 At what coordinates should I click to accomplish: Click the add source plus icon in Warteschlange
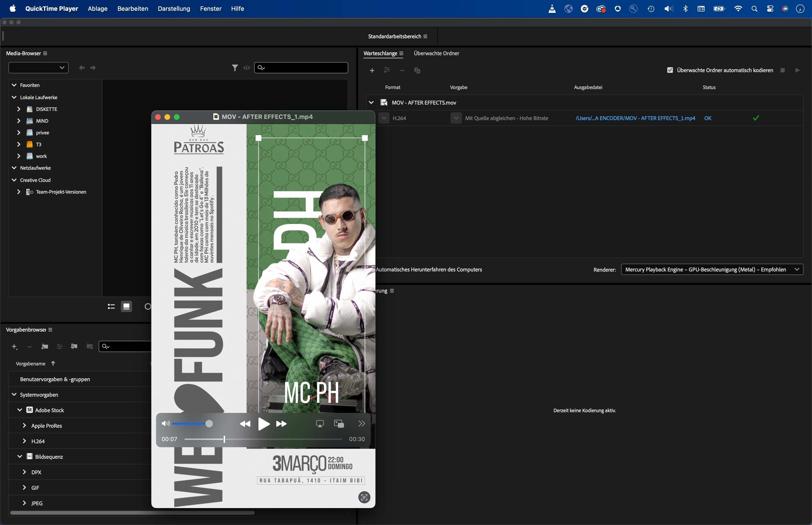tap(372, 70)
